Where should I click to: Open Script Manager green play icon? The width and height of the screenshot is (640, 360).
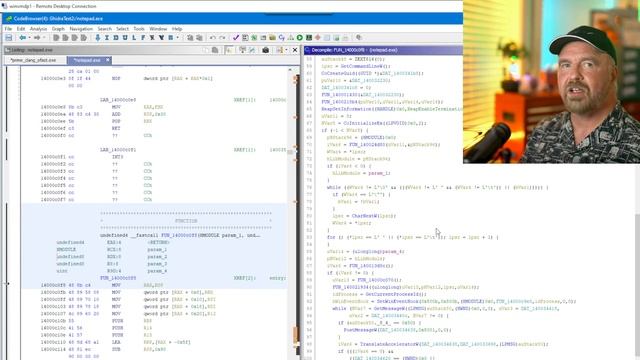[300, 38]
